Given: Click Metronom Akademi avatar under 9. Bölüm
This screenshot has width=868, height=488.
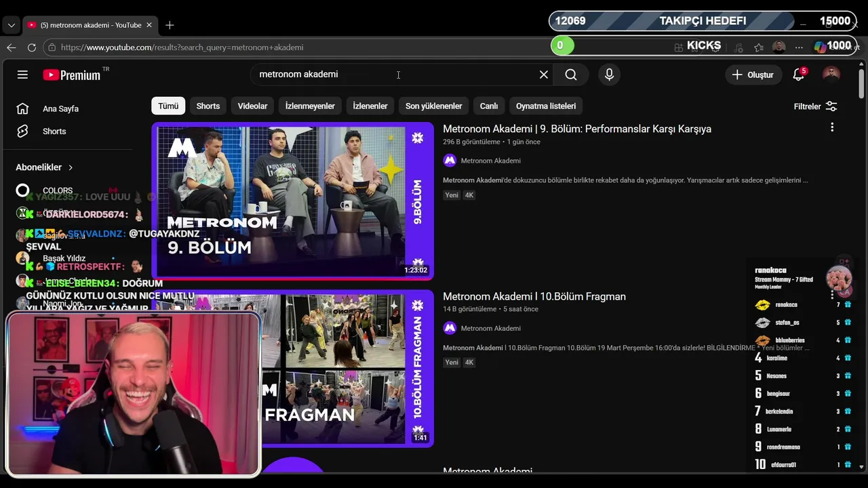Looking at the screenshot, I should pos(450,161).
